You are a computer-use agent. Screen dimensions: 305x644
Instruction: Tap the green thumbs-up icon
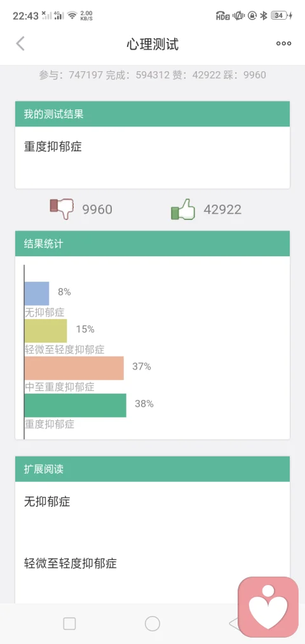(x=183, y=209)
